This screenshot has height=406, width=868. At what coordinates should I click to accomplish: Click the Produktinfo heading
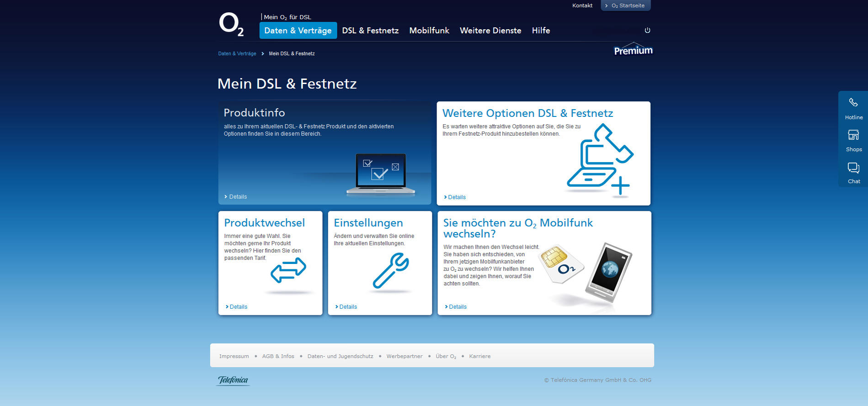[x=254, y=113]
